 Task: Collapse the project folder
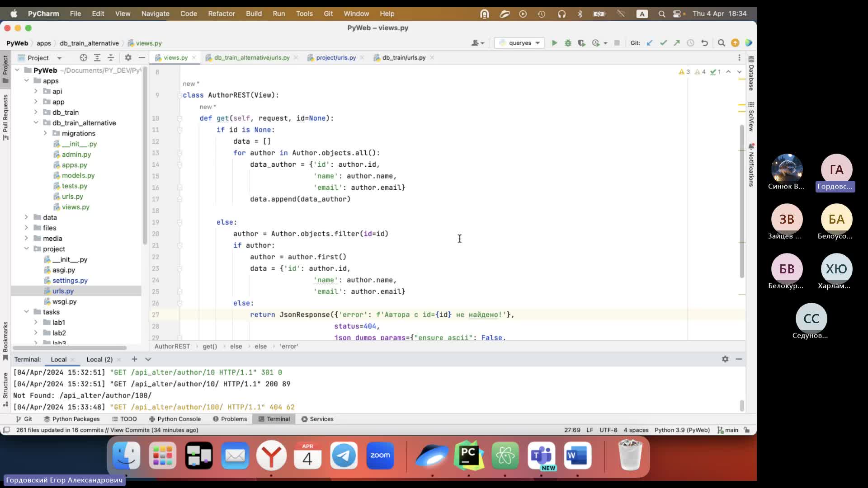(x=27, y=249)
